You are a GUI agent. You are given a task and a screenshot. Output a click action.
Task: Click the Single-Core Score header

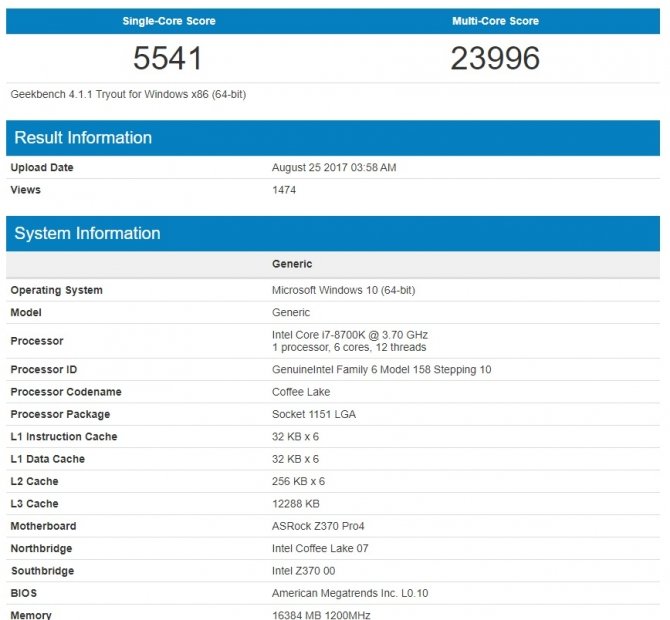[169, 21]
